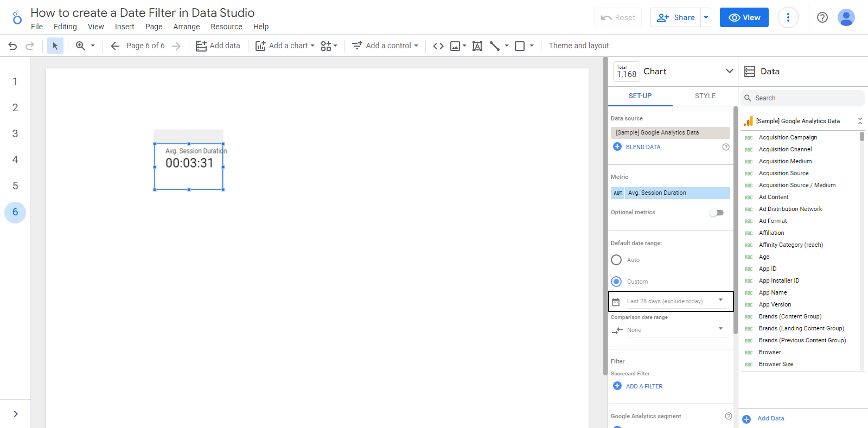Select the Text box tool

pyautogui.click(x=477, y=46)
